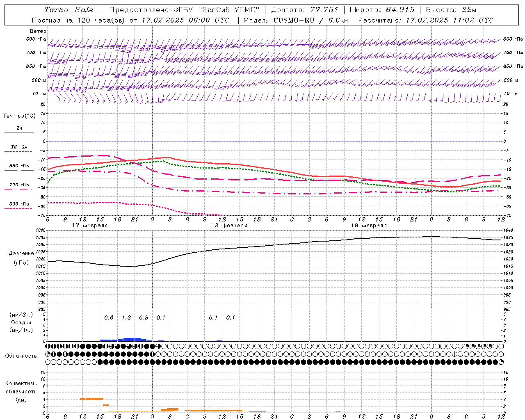Click the station name Tarko-Sale in header
The width and height of the screenshot is (525, 420).
(x=68, y=10)
